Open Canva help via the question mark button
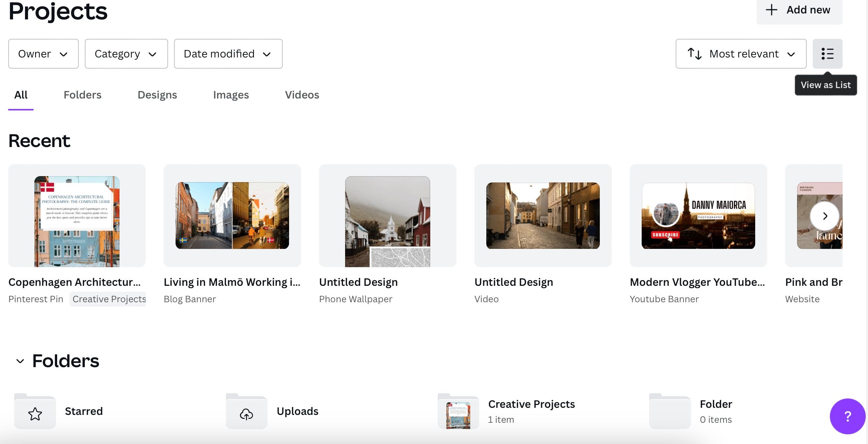 coord(847,416)
